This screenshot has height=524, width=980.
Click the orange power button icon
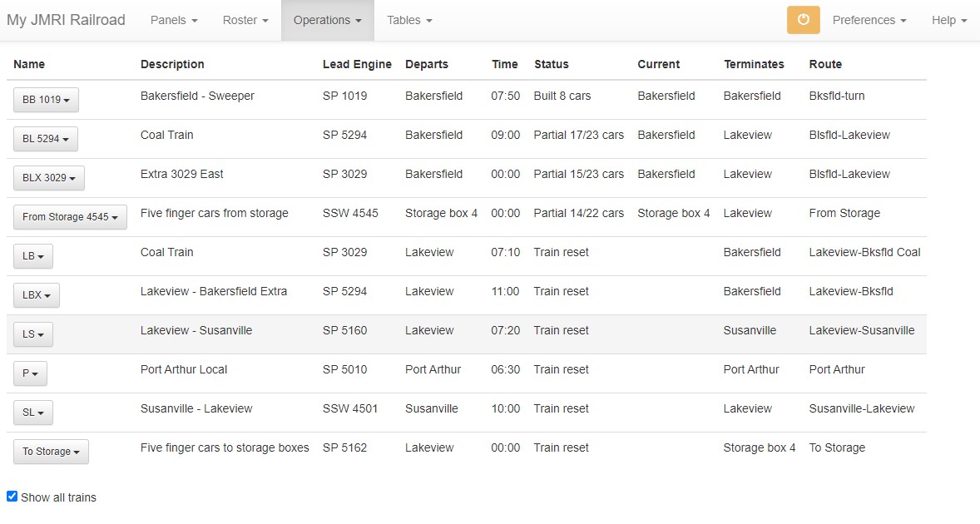(x=803, y=20)
